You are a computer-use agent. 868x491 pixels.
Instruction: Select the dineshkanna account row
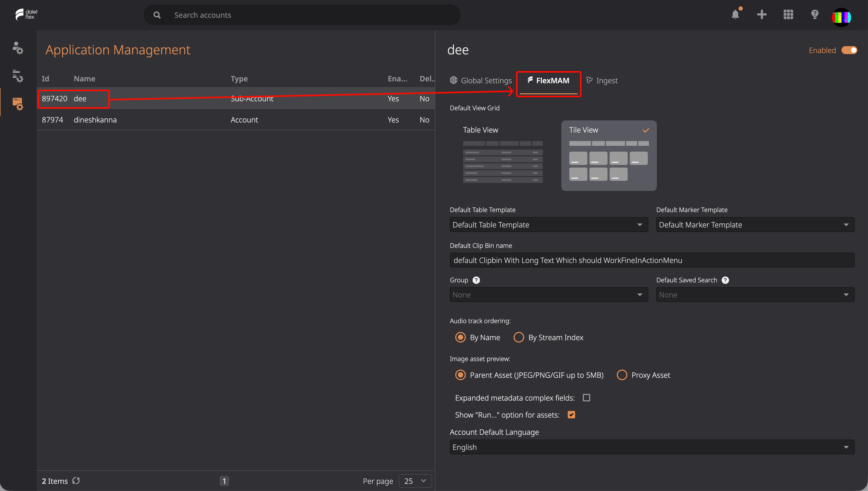tap(236, 120)
